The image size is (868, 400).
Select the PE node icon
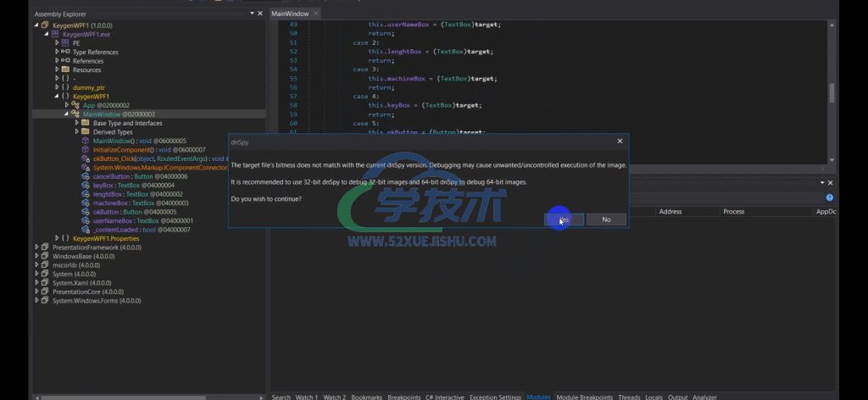(x=65, y=43)
